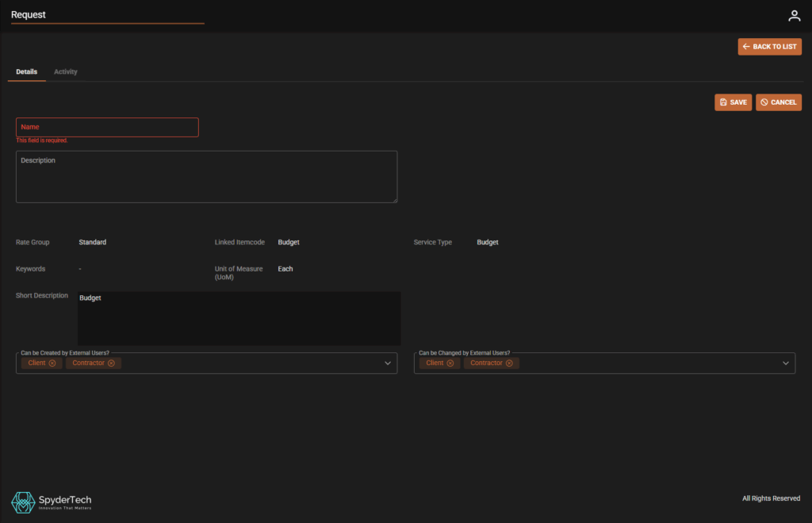The width and height of the screenshot is (812, 523).
Task: Click the Linked Itemcode Budget value
Action: (289, 242)
